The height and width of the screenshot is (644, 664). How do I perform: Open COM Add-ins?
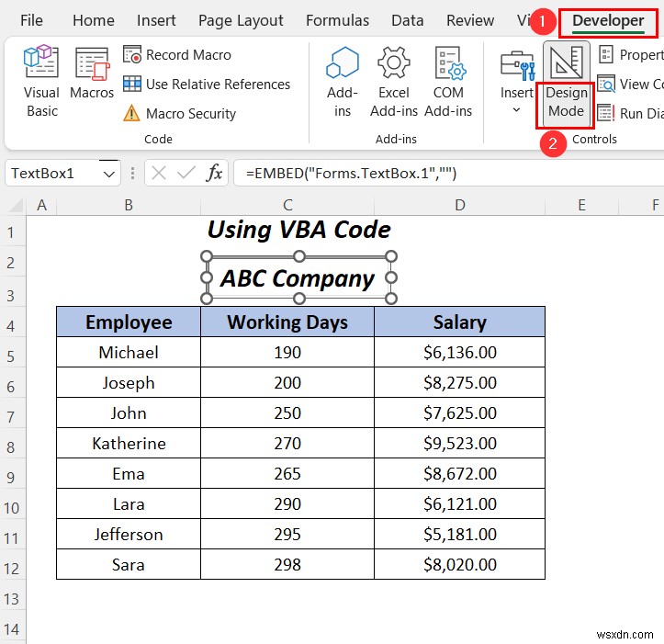pos(448,82)
